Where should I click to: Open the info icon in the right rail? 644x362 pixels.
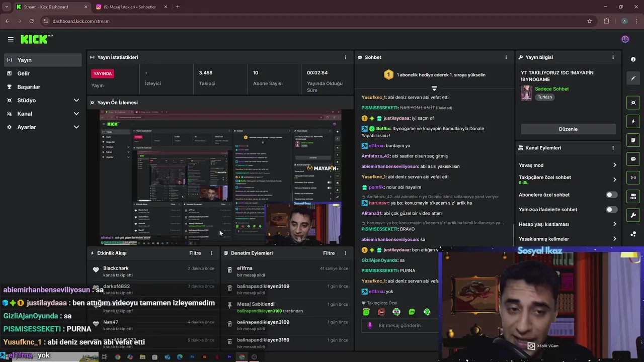pos(633,59)
